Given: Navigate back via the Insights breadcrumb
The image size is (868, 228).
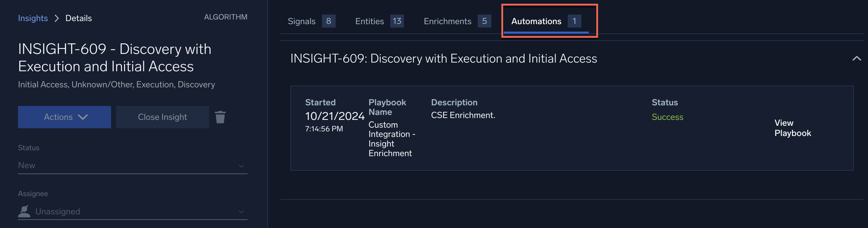Looking at the screenshot, I should point(33,18).
